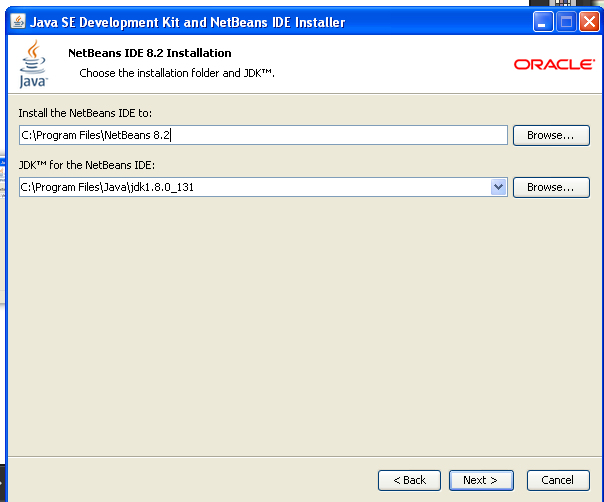Click the 'Install the NetBeans IDE to:' label
This screenshot has height=502, width=604.
click(85, 113)
